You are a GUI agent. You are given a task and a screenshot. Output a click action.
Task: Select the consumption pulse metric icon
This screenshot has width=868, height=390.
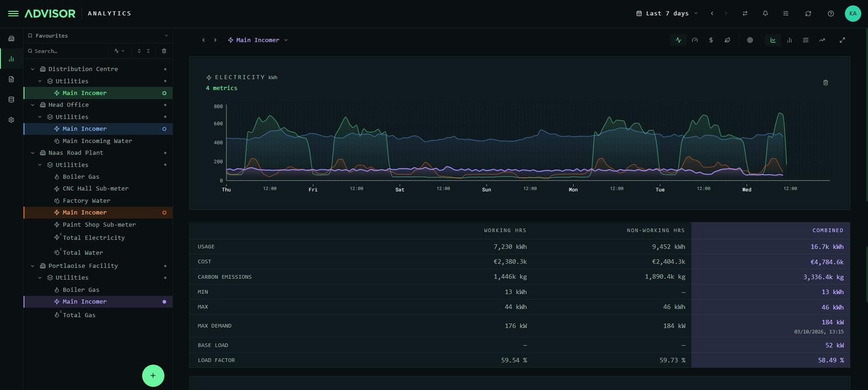[678, 40]
